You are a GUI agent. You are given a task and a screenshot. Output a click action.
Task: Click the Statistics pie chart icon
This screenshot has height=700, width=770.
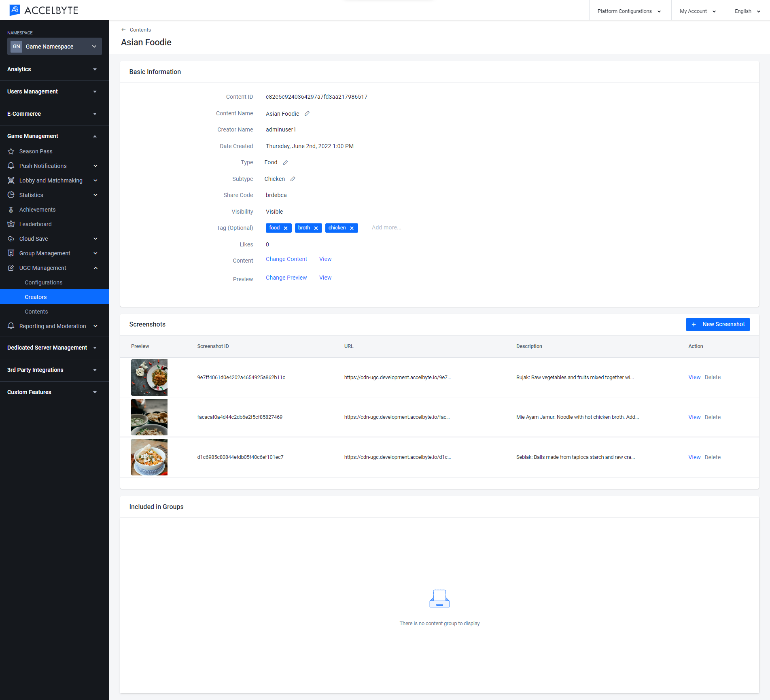pos(11,195)
